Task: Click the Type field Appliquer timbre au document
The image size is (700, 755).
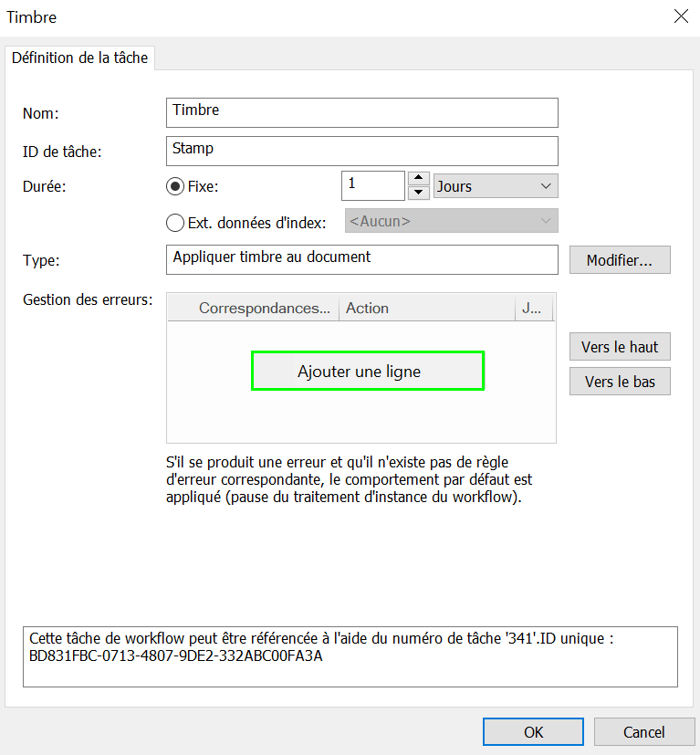Action: 362,260
